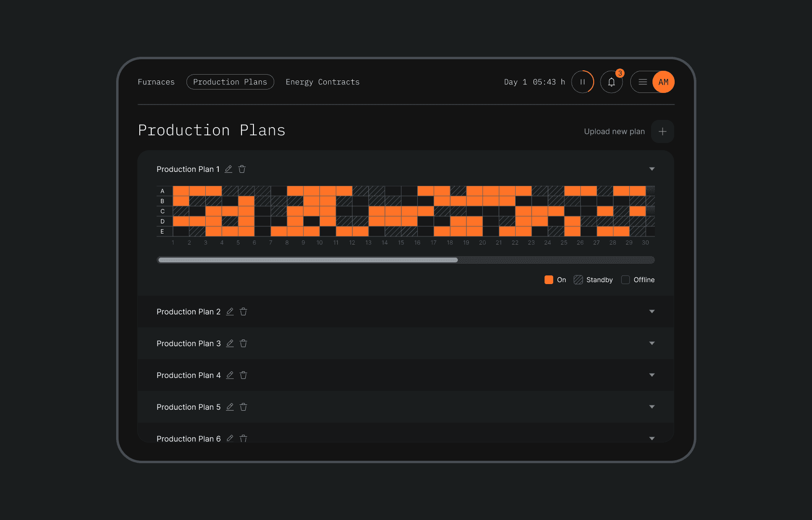Image resolution: width=812 pixels, height=520 pixels.
Task: Expand Production Plan 4
Action: [652, 375]
